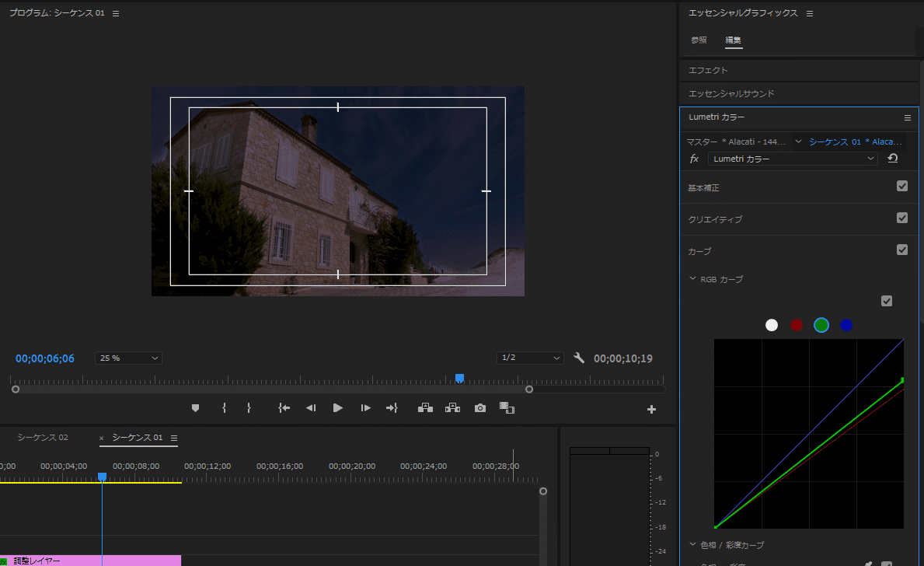The image size is (924, 566).
Task: Click the green curve endpoint handle
Action: (x=902, y=380)
